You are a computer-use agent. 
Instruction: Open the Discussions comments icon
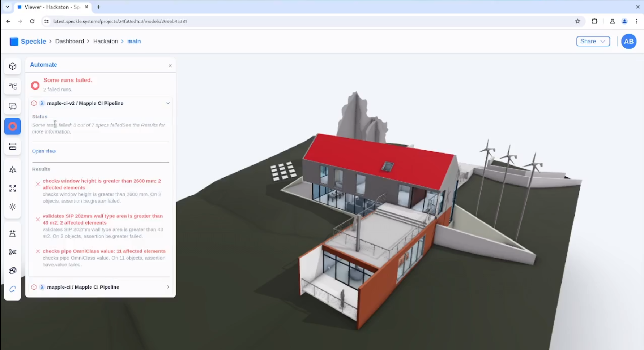[x=13, y=107]
